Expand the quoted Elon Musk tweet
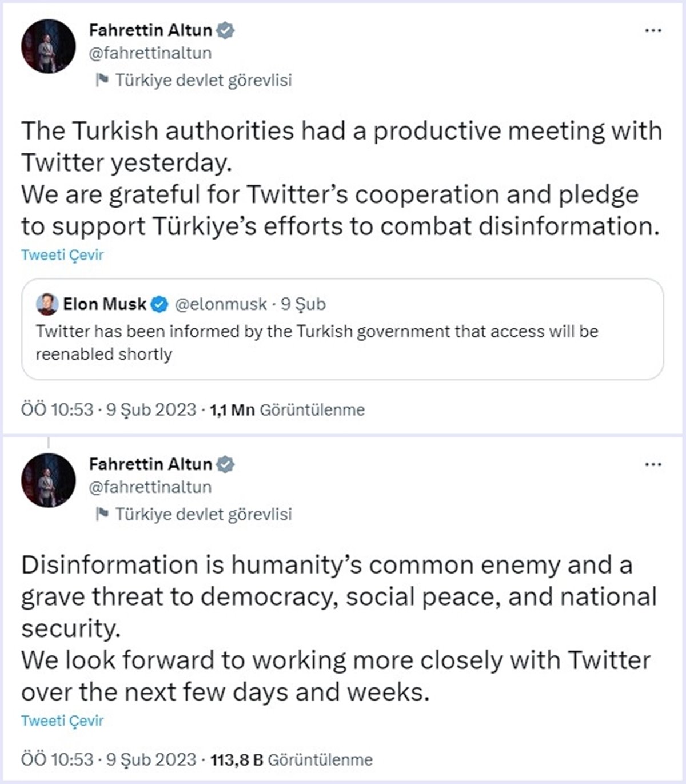Image resolution: width=686 pixels, height=784 pixels. (343, 341)
